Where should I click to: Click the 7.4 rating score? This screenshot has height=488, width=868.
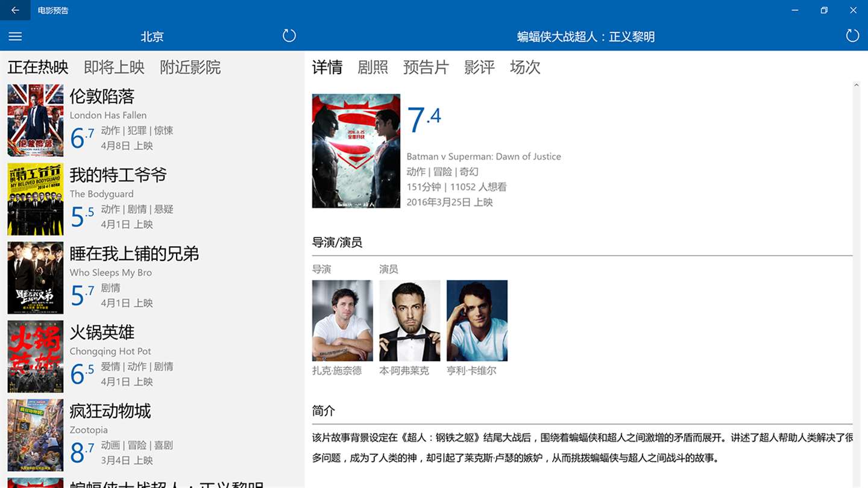pos(424,119)
